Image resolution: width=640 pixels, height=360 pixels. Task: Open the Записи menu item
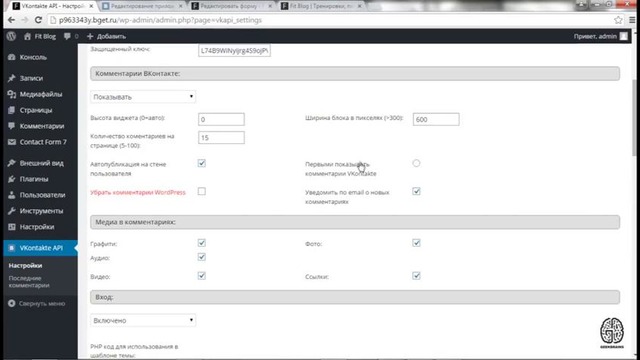point(31,78)
